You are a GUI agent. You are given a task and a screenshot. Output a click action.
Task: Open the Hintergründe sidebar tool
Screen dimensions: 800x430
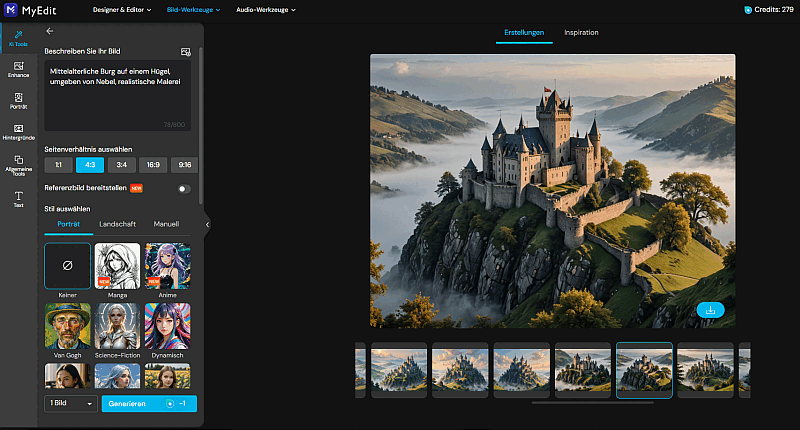pos(19,132)
